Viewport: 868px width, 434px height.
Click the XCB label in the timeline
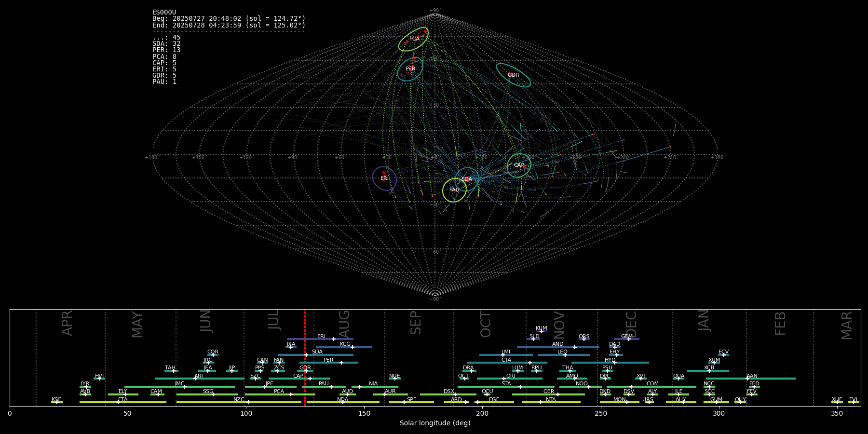point(709,368)
